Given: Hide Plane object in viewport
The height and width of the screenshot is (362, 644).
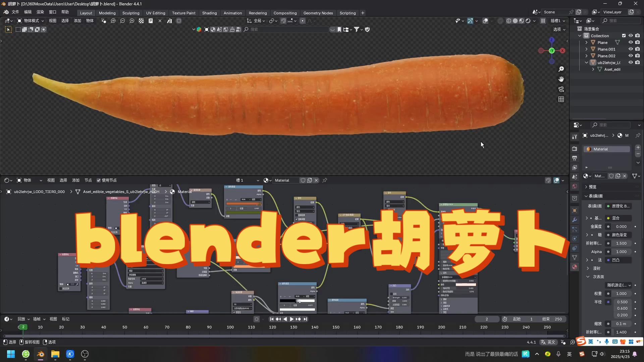Looking at the screenshot, I should pyautogui.click(x=631, y=43).
